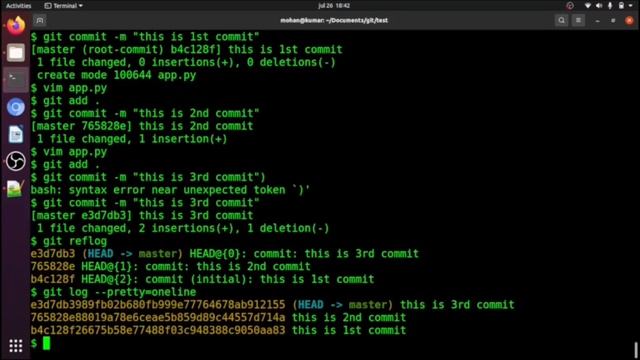640x360 pixels.
Task: Click the terminal window title text
Action: (x=334, y=20)
